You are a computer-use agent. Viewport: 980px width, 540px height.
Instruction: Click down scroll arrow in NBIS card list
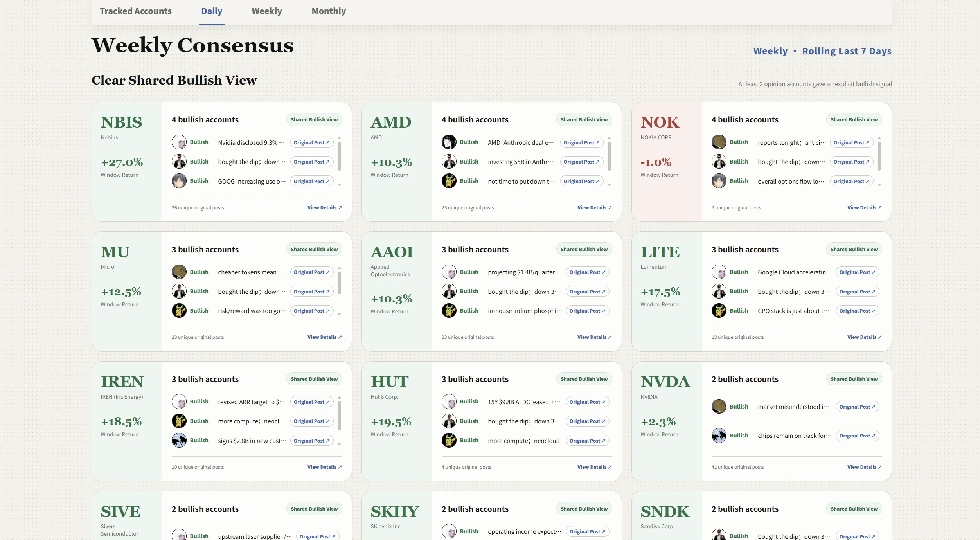pos(340,185)
